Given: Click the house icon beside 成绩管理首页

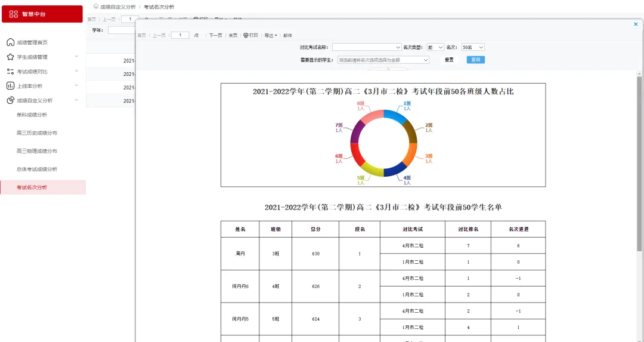Looking at the screenshot, I should [10, 42].
